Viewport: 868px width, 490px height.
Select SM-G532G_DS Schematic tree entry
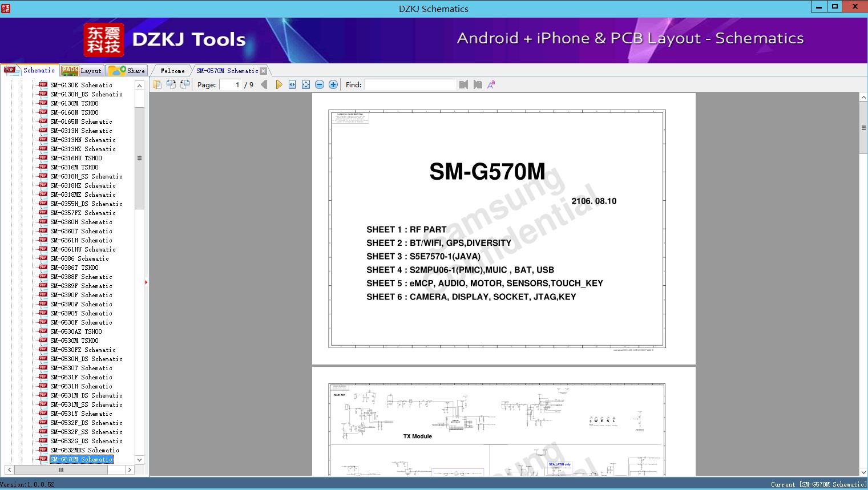(x=86, y=441)
